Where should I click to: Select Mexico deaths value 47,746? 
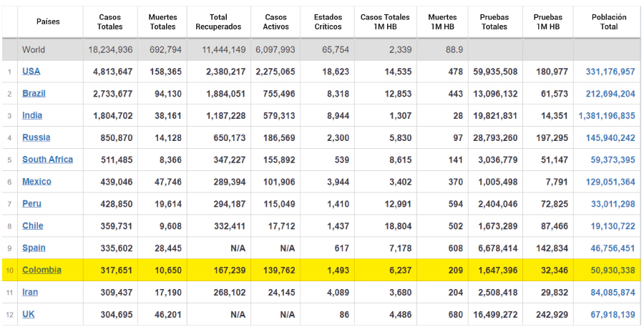(x=168, y=182)
